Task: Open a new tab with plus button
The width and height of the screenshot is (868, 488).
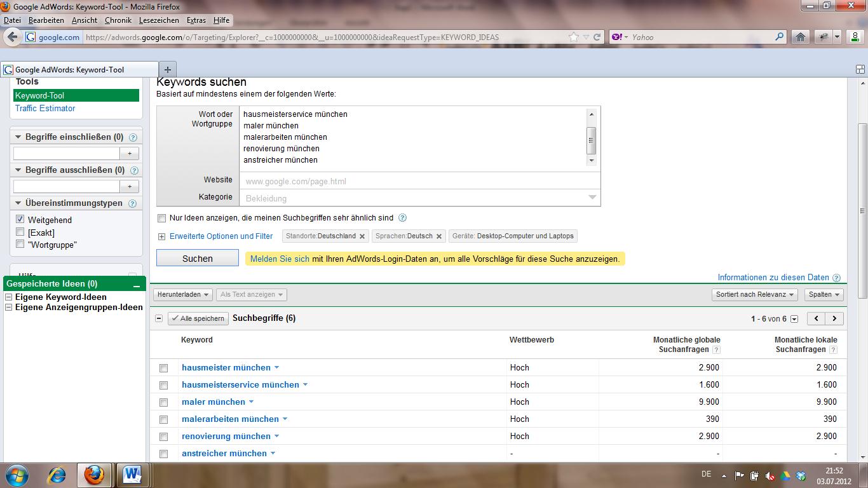Action: tap(168, 69)
